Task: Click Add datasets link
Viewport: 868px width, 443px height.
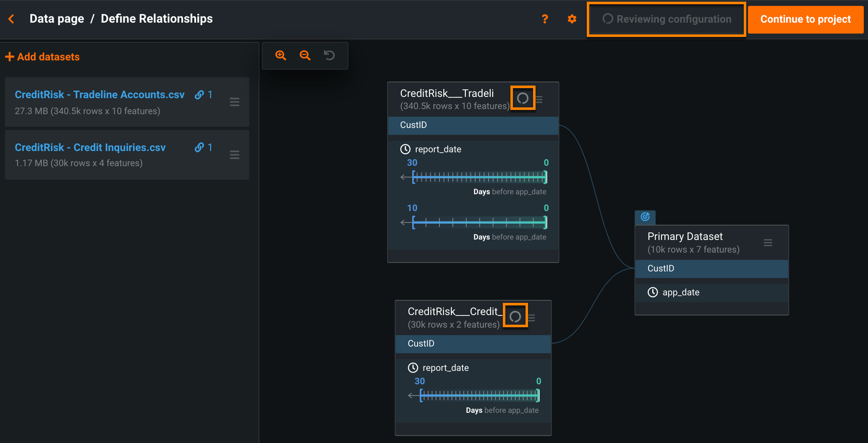Action: tap(43, 57)
